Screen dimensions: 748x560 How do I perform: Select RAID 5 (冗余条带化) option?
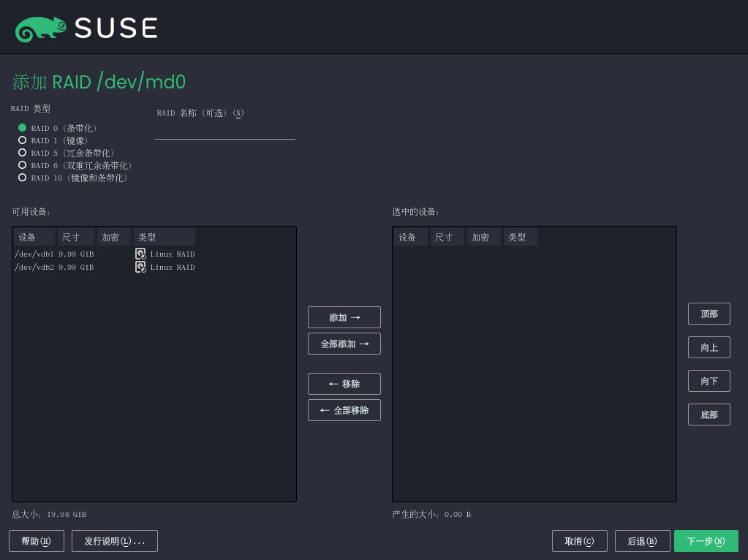click(23, 153)
